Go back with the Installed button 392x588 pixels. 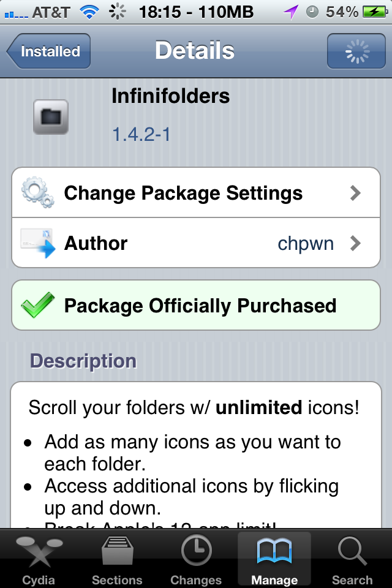(x=48, y=51)
